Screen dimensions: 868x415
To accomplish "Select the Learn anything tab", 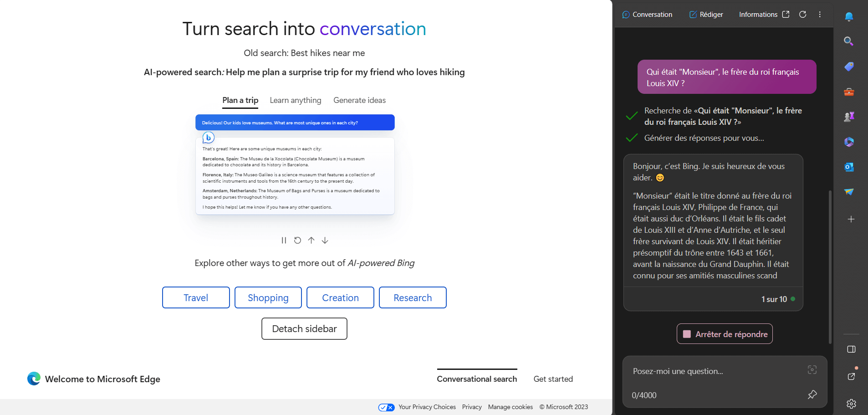I will coord(295,100).
